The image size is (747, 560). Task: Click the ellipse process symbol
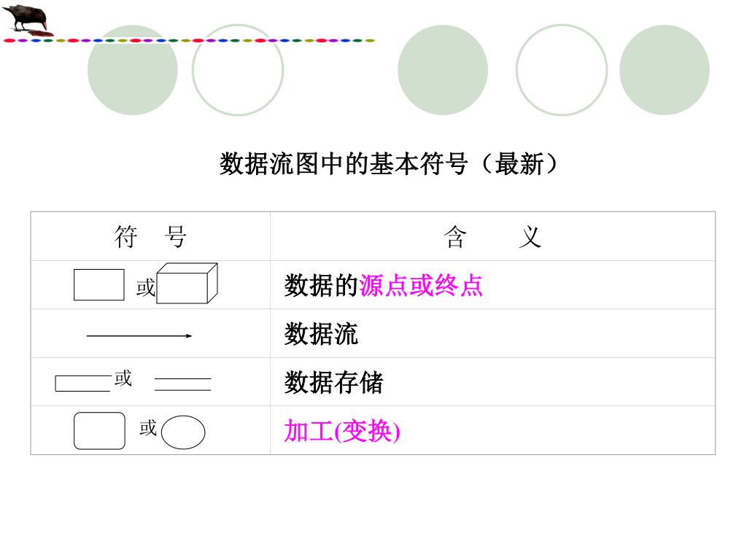pyautogui.click(x=183, y=432)
